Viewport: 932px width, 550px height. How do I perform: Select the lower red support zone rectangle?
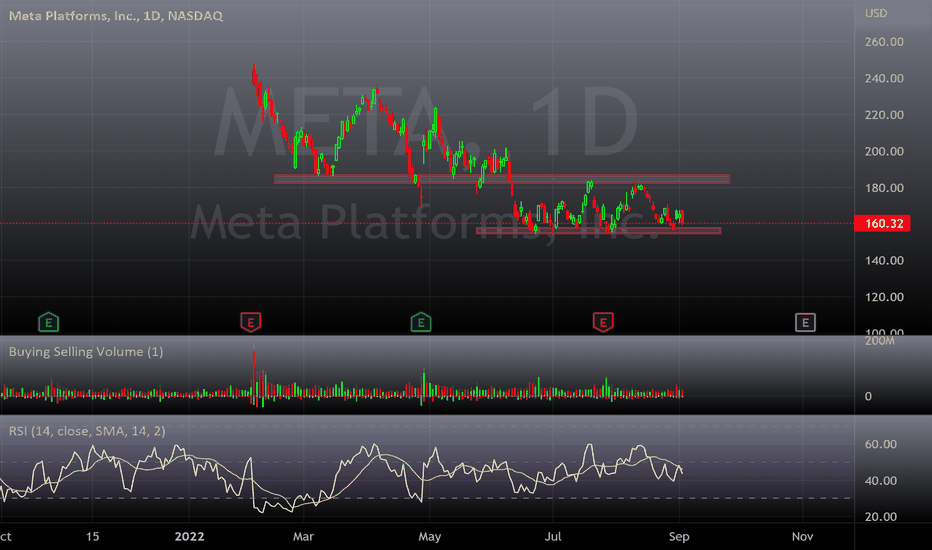[599, 231]
